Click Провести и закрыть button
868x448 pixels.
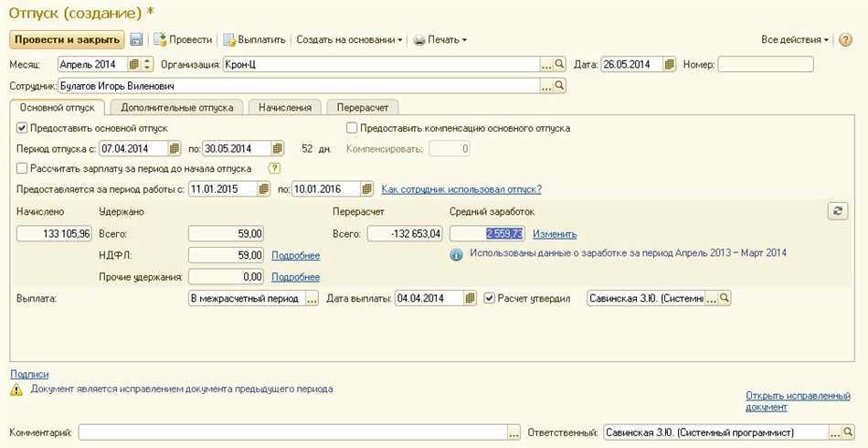67,40
